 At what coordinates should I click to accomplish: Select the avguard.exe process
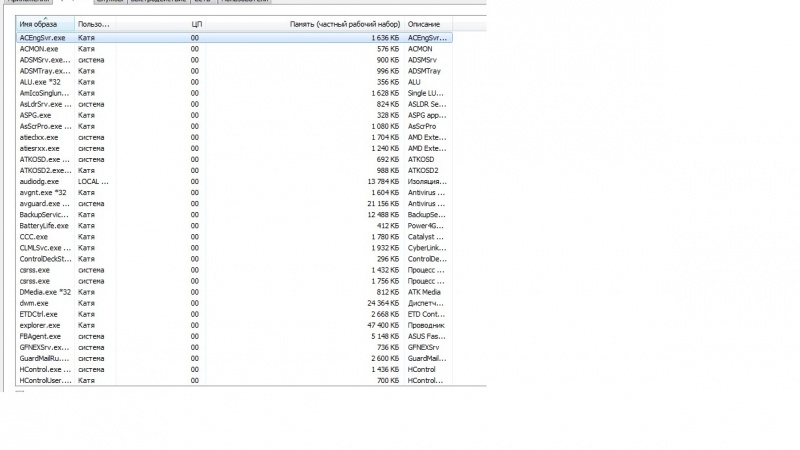(234, 204)
